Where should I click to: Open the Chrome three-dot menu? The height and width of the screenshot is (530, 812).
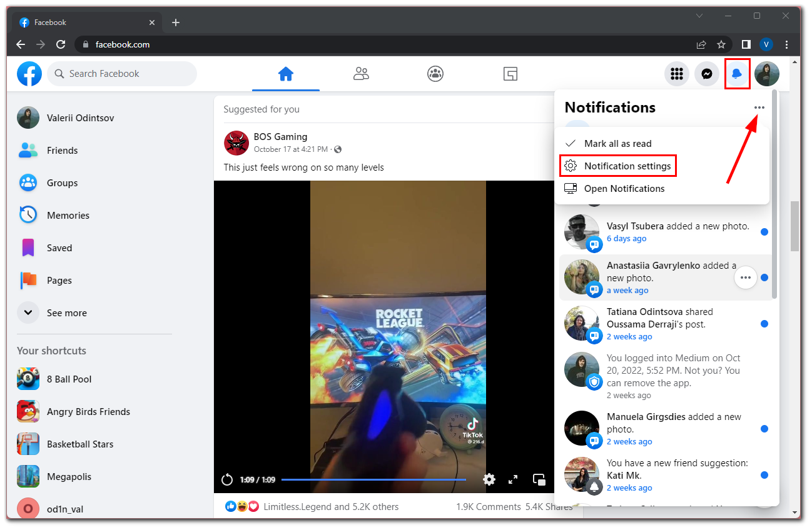pos(786,44)
